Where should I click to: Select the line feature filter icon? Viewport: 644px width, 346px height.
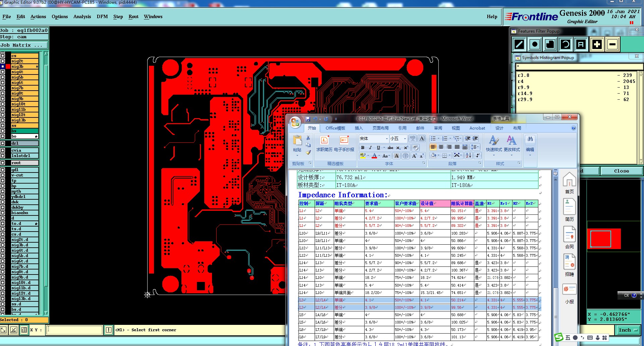coord(519,44)
